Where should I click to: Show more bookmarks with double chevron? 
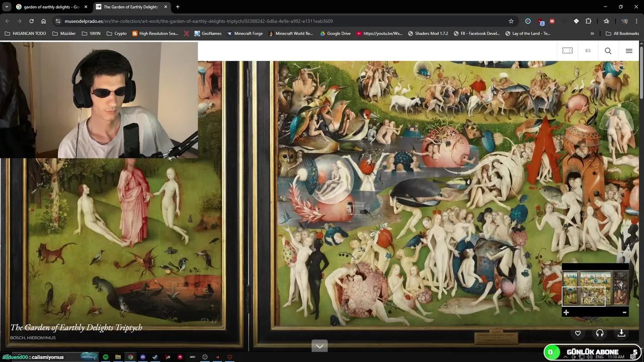point(592,34)
